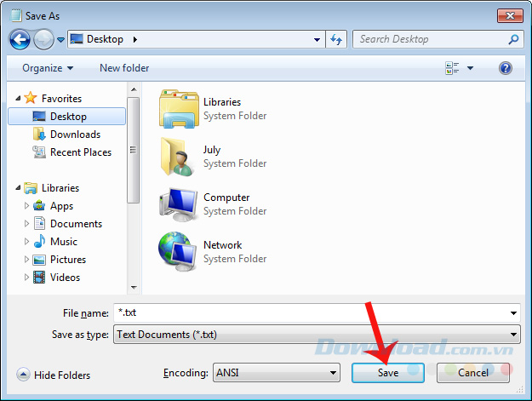
Task: Click the Refresh button beside address bar
Action: tap(336, 39)
